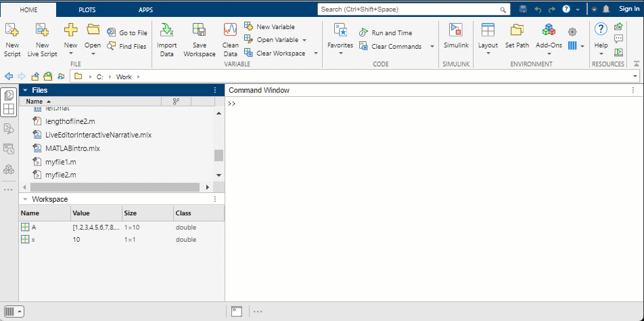Screen dimensions: 644x321
Task: Click the notification bell icon
Action: point(606,9)
